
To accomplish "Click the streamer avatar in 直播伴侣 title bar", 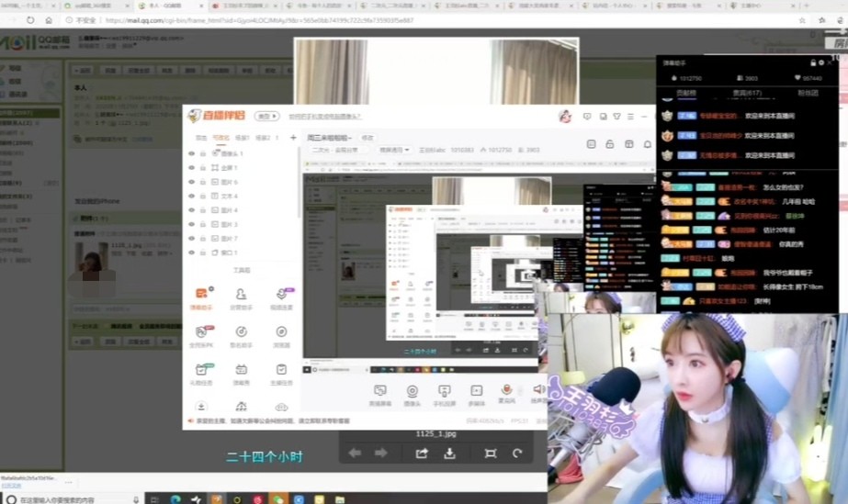I will [x=565, y=116].
